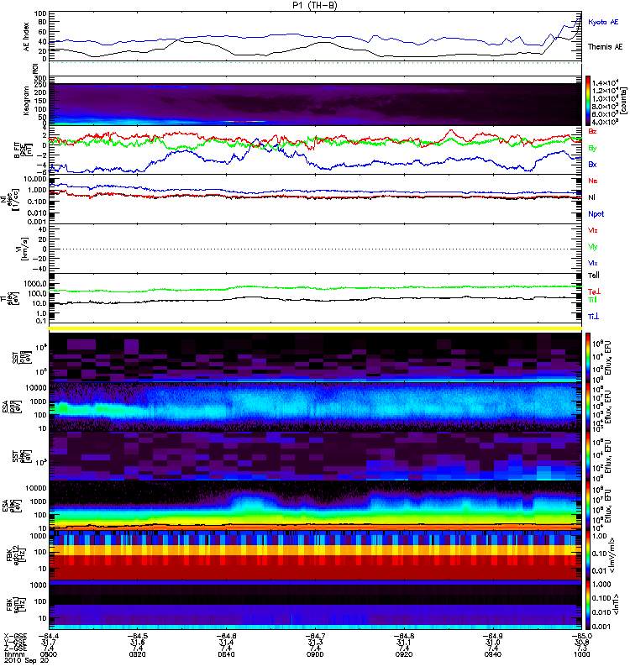Click the AE Index axis label
630x672 pixels.
click(x=27, y=37)
